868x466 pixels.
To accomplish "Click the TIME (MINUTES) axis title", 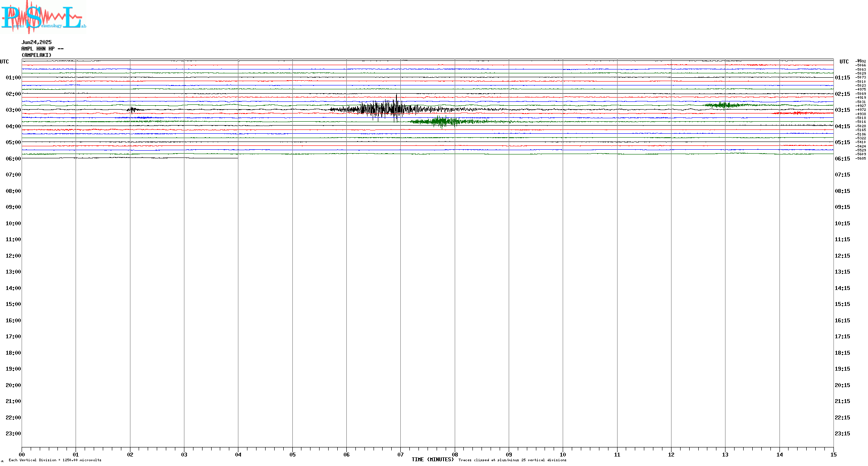I will [433, 460].
